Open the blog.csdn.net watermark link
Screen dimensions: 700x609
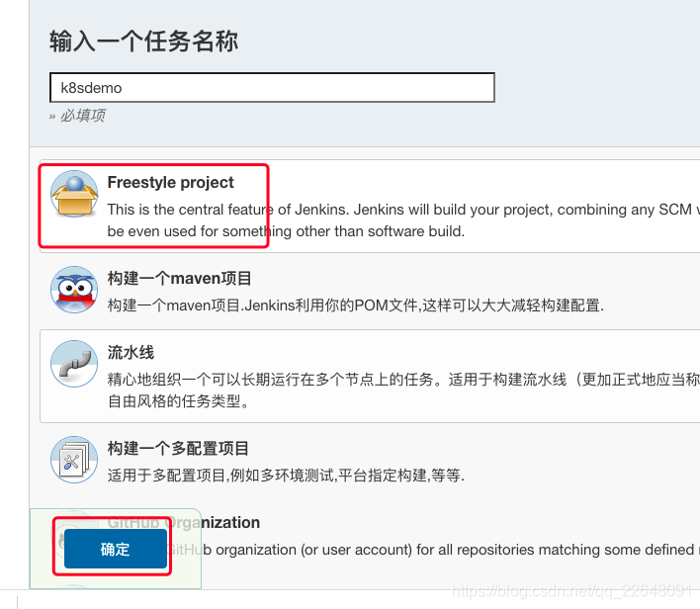(572, 591)
